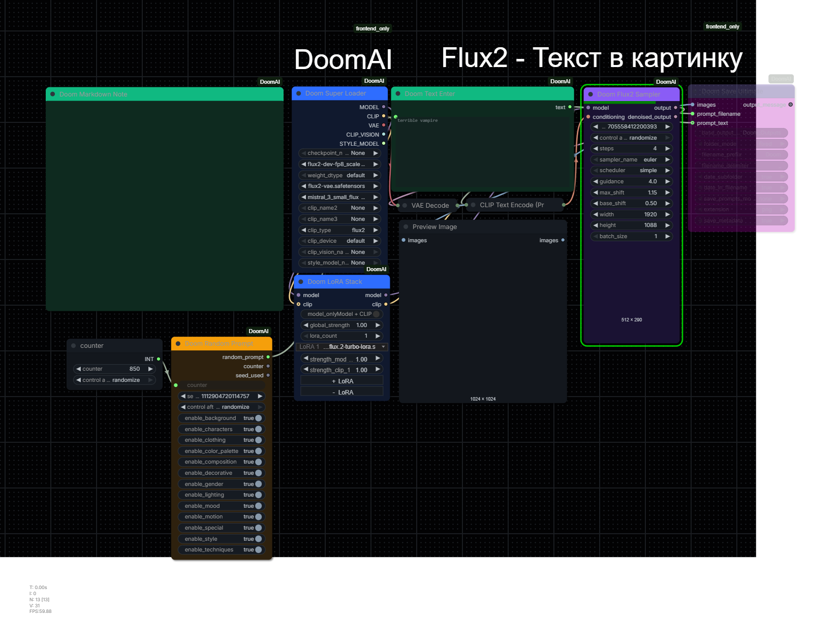Image resolution: width=840 pixels, height=619 pixels.
Task: Toggle enable_clothing switch
Action: click(259, 440)
